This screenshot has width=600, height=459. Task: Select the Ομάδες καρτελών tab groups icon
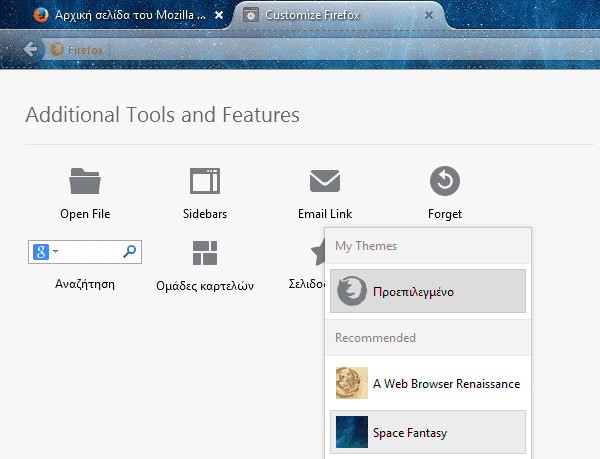(x=205, y=253)
